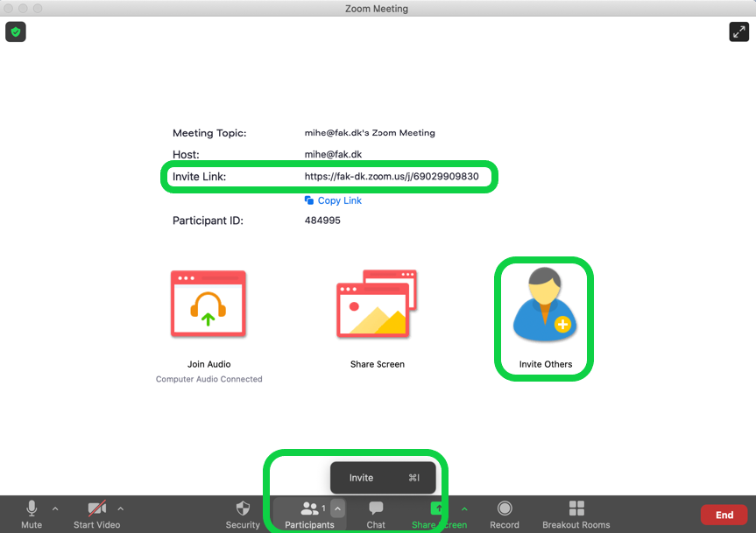The image size is (756, 533).
Task: Click the Join Audio headphone icon
Action: coord(208,304)
